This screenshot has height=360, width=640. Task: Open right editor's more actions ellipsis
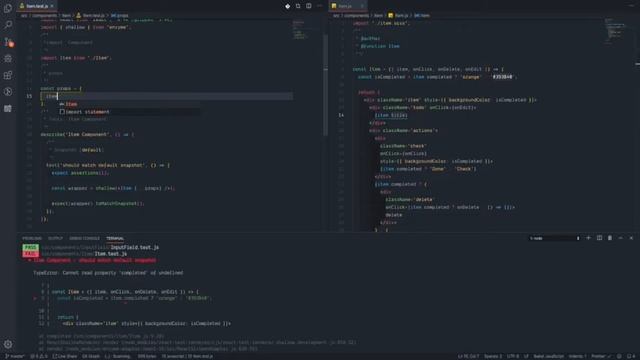point(631,6)
